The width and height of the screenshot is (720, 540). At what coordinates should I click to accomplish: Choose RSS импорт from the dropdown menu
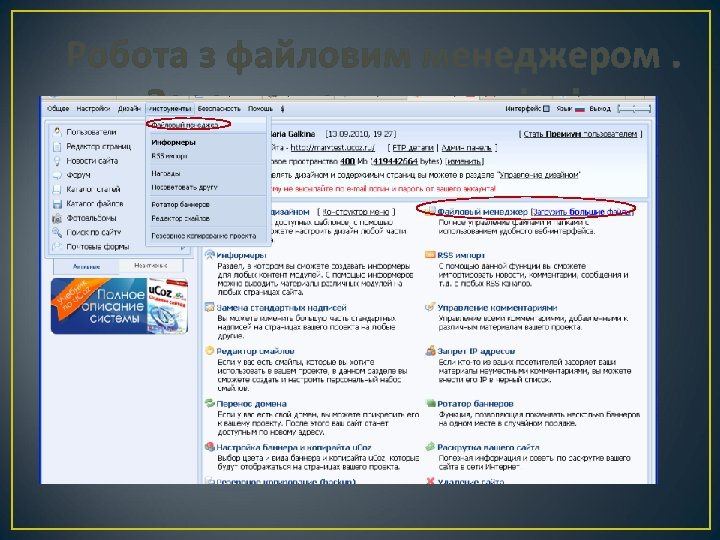(x=169, y=156)
